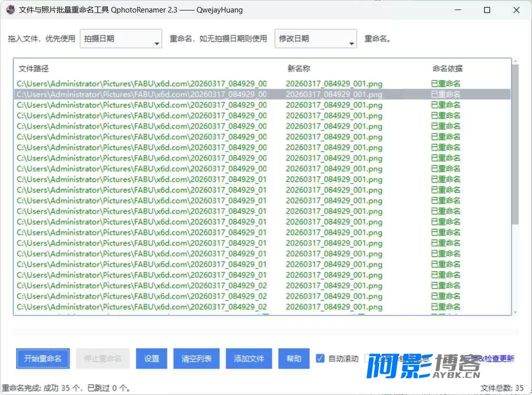Screen dimensions: 532x395
Task: Click the 命名依据 column header
Action: (x=447, y=68)
